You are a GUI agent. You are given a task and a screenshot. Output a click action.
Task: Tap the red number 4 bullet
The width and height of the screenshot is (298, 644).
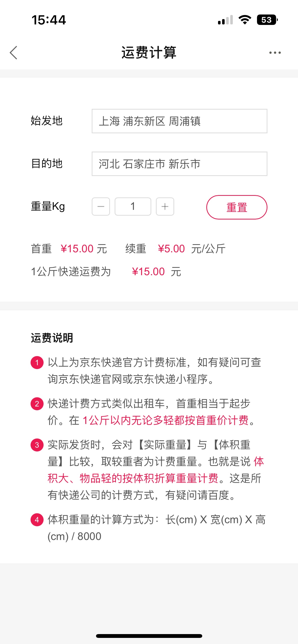37,520
